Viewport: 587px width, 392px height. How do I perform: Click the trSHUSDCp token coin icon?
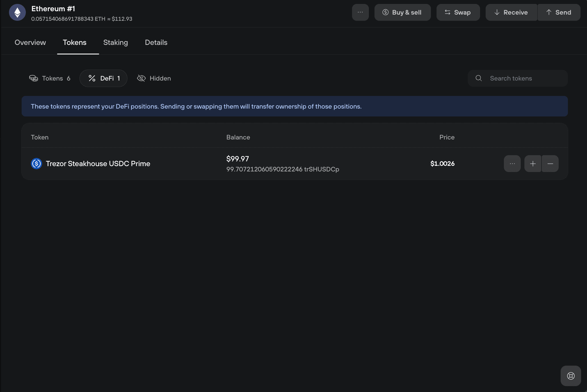point(36,164)
